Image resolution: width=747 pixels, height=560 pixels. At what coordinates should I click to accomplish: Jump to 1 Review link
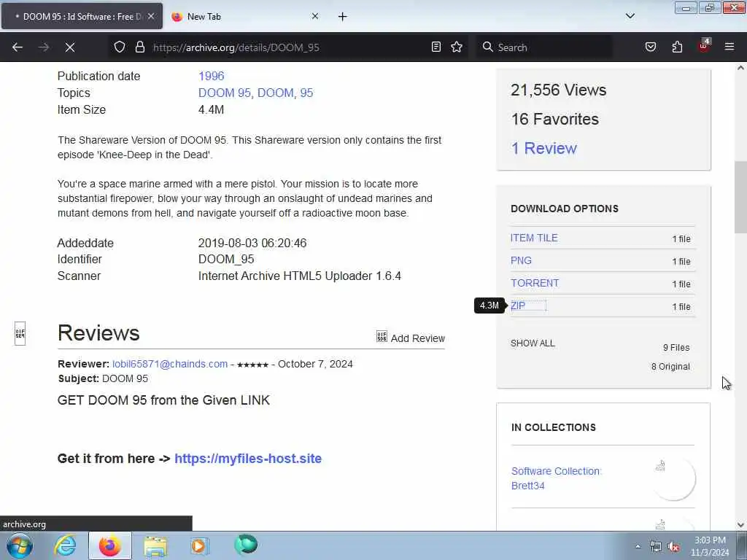(x=543, y=148)
